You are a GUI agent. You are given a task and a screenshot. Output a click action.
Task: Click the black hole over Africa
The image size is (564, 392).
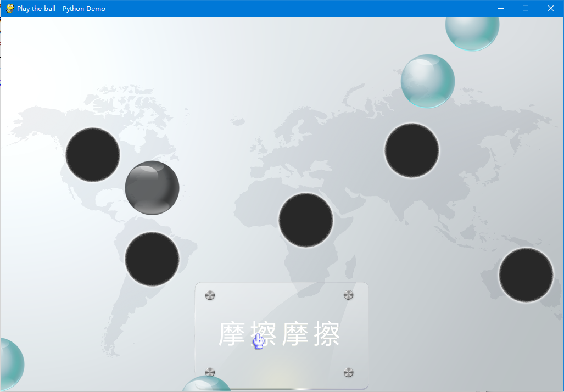click(x=306, y=220)
